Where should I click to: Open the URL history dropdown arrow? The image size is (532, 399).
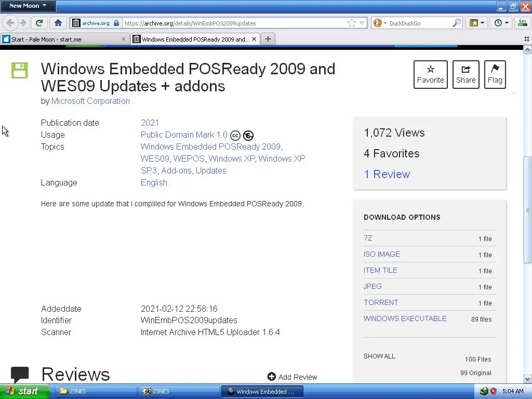click(x=362, y=23)
